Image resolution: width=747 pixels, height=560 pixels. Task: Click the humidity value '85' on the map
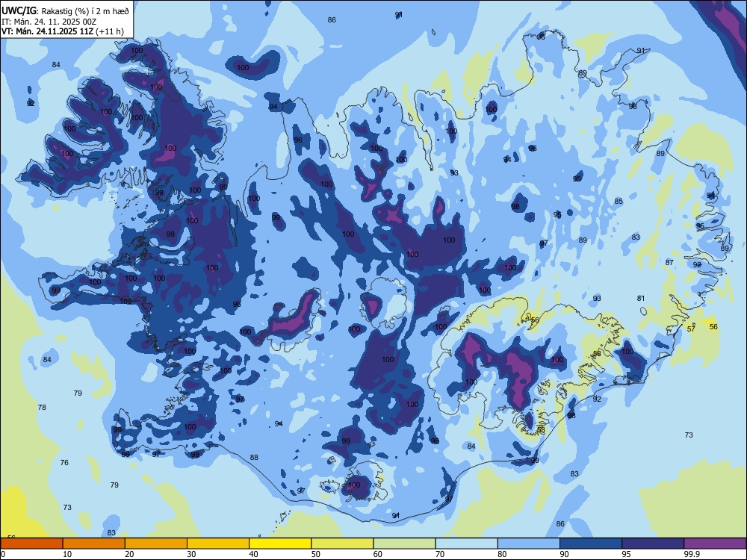[x=619, y=202]
